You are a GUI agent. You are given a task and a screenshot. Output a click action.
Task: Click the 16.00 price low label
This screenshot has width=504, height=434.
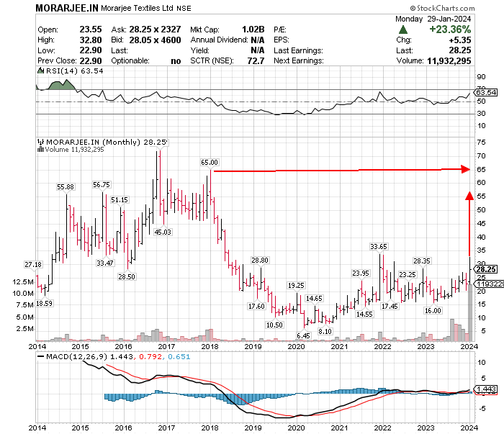pos(433,310)
